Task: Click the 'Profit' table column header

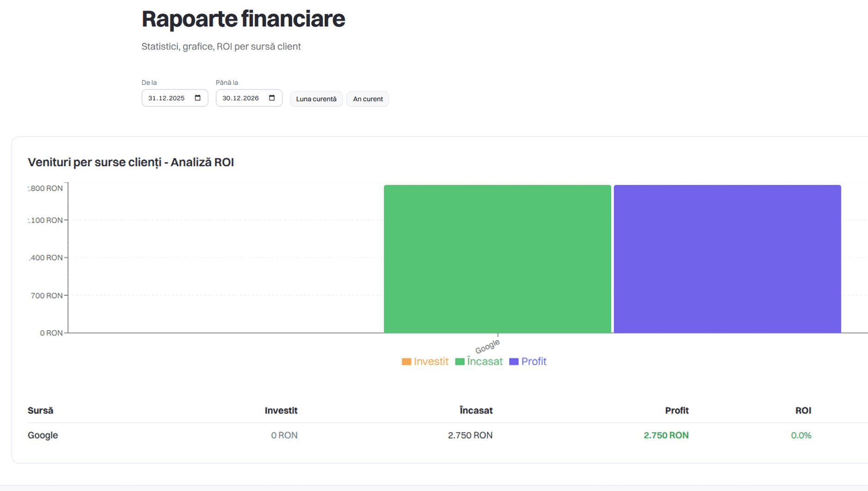Action: pyautogui.click(x=676, y=410)
